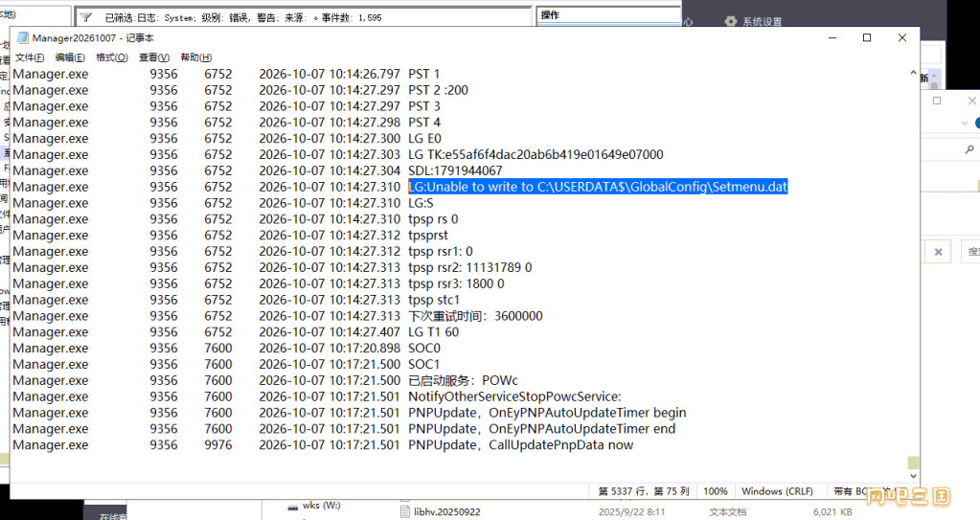Click the OnEyPNPAutoUpdateTimer end line
Viewport: 980px width, 520px height.
pos(542,429)
